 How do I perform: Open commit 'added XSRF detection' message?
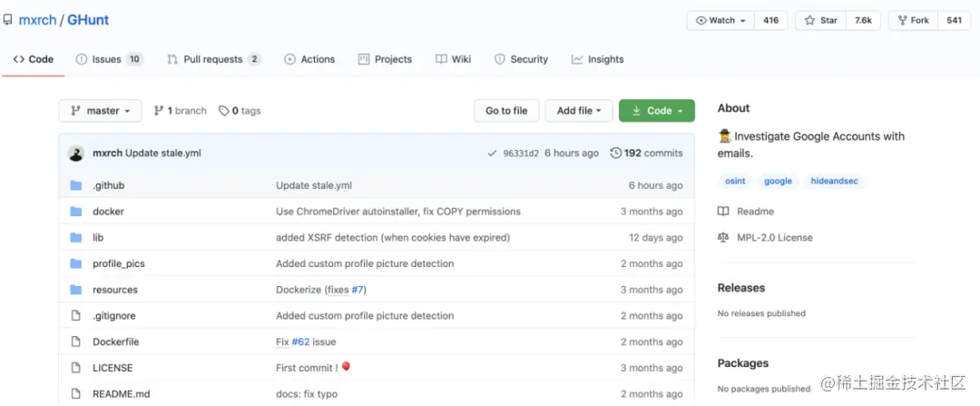point(393,238)
